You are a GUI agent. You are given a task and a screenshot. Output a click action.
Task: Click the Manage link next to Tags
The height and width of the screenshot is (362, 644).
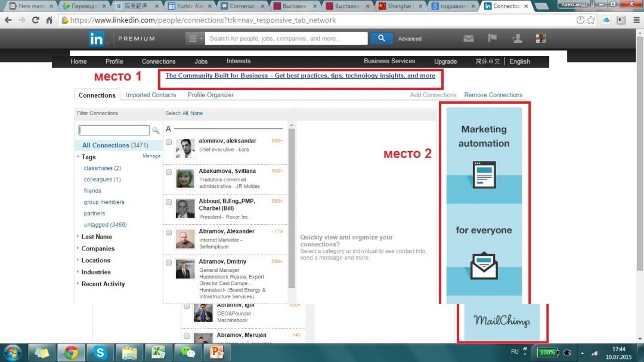pos(151,156)
